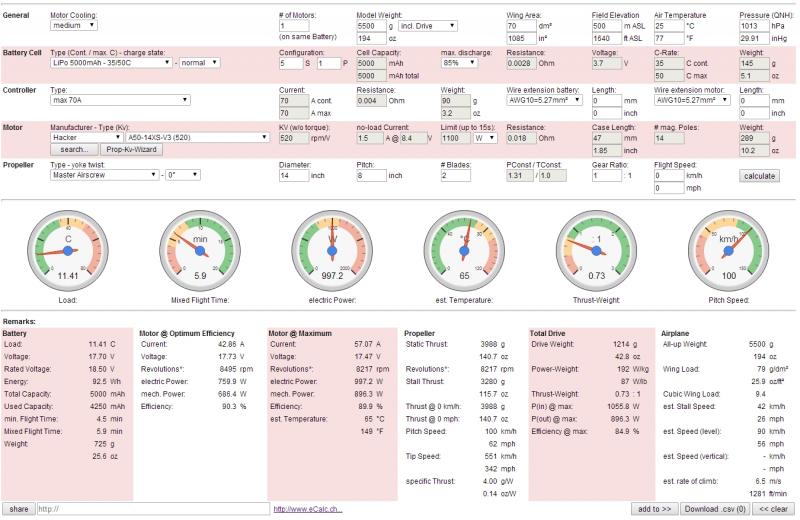Click the Thrust-Weight gauge
Viewport: 800px width, 520px height.
pos(596,248)
